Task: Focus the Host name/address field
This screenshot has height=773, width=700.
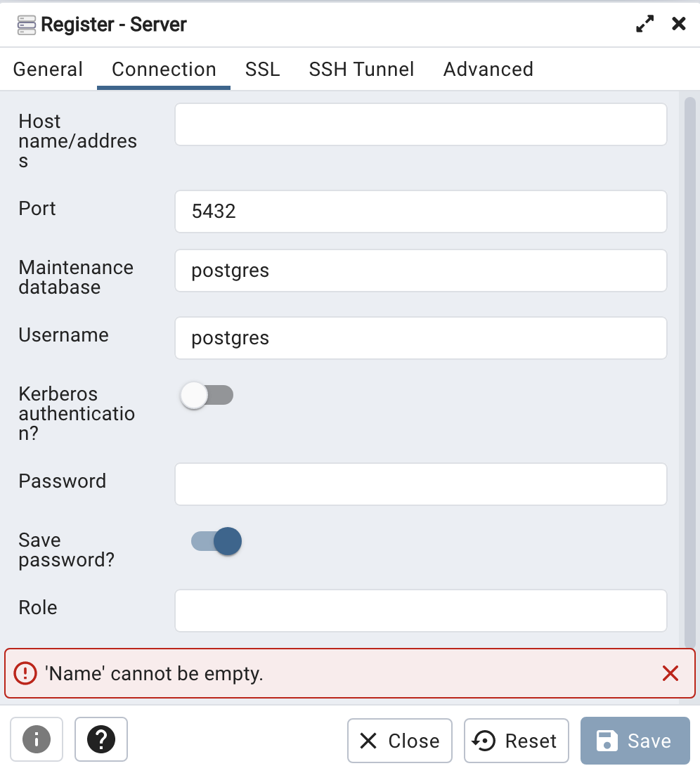Action: (x=421, y=124)
